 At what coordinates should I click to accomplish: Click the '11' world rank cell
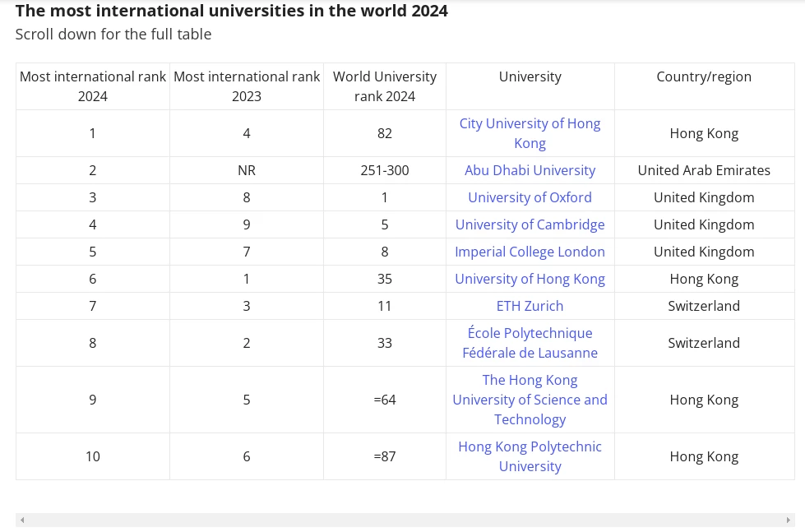coord(385,306)
